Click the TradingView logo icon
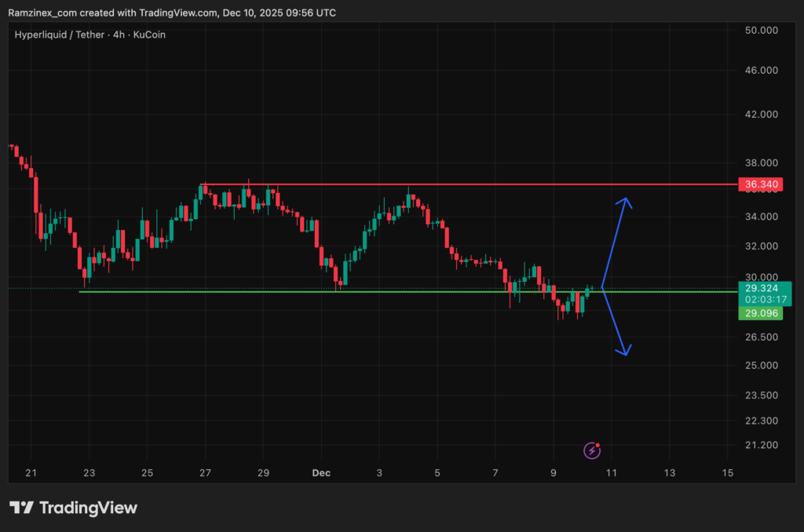The height and width of the screenshot is (532, 804). coord(21,508)
